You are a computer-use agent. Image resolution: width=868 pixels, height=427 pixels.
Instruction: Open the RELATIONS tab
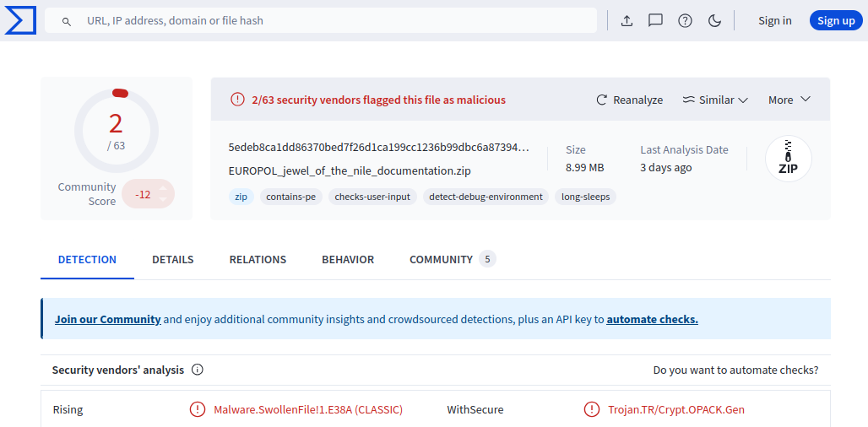[258, 260]
